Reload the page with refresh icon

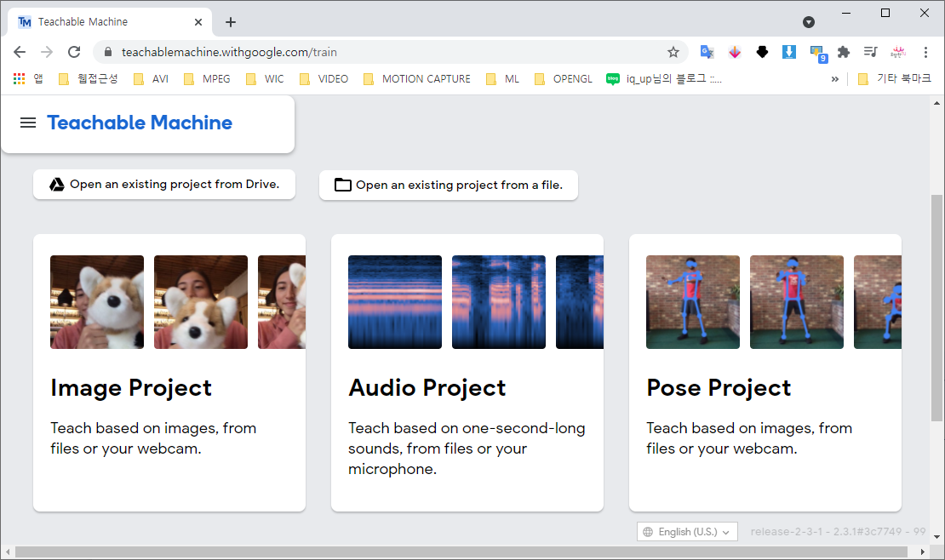74,52
